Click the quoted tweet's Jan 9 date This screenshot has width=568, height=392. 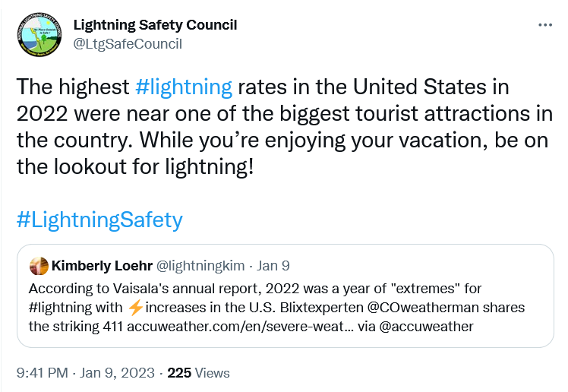tap(273, 266)
